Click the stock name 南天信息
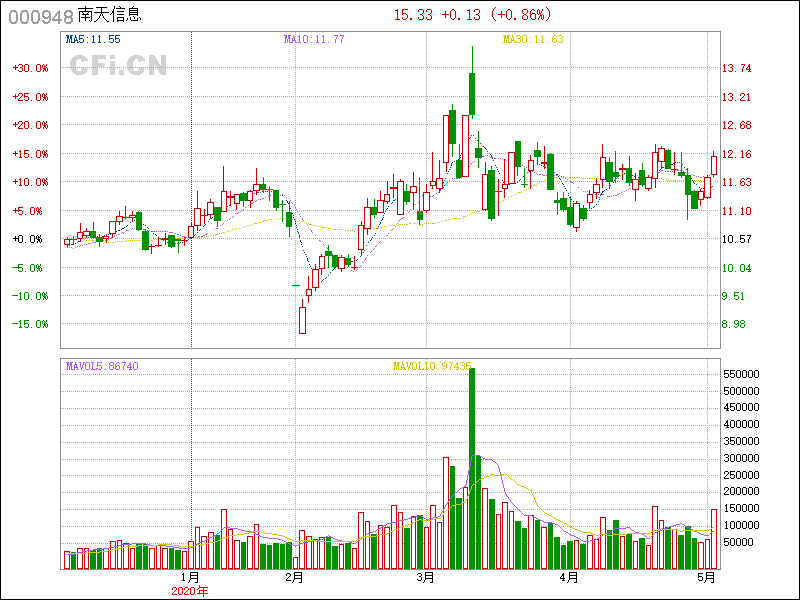Viewport: 800px width, 600px height. pos(109,16)
